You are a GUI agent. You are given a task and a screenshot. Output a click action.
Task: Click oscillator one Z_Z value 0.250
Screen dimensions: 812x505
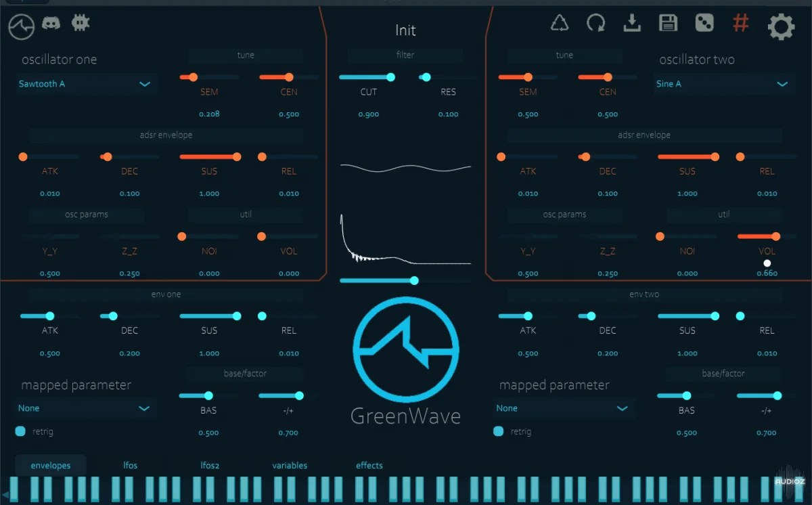[129, 273]
